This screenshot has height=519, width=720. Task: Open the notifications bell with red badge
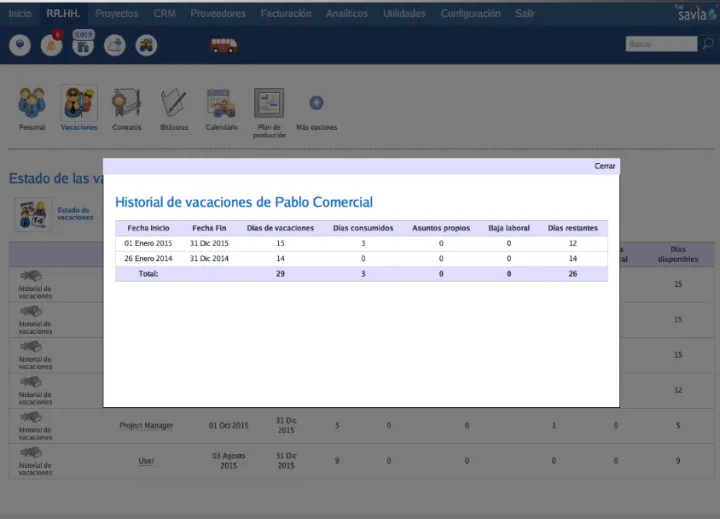(51, 45)
